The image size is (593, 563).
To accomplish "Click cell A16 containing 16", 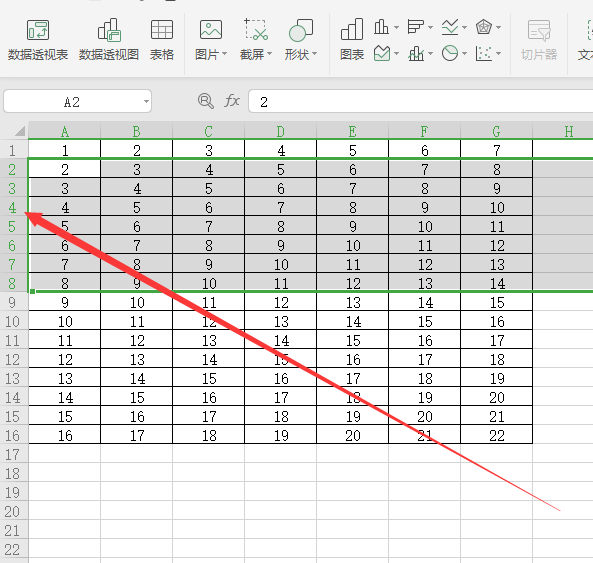I will [x=65, y=434].
